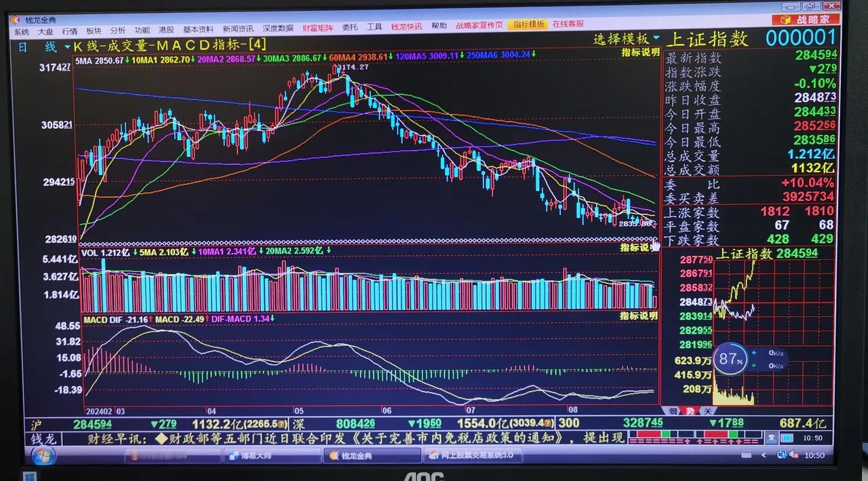Click the MACD DIF -21.16 label
The height and width of the screenshot is (481, 868).
click(x=117, y=319)
